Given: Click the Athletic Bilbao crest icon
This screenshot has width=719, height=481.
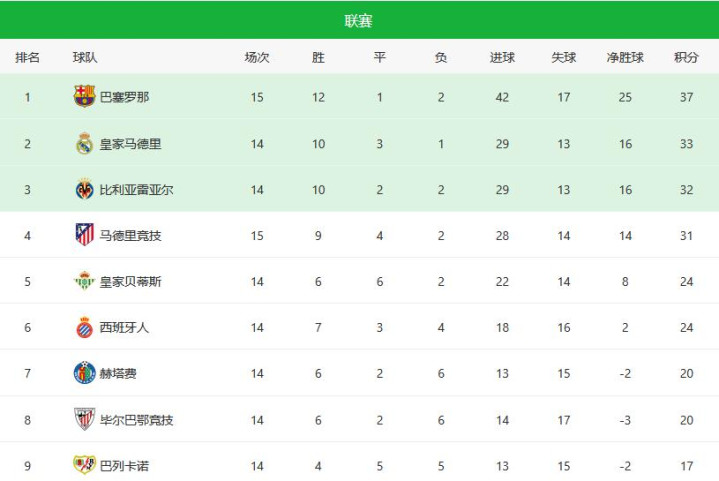Looking at the screenshot, I should tap(84, 419).
